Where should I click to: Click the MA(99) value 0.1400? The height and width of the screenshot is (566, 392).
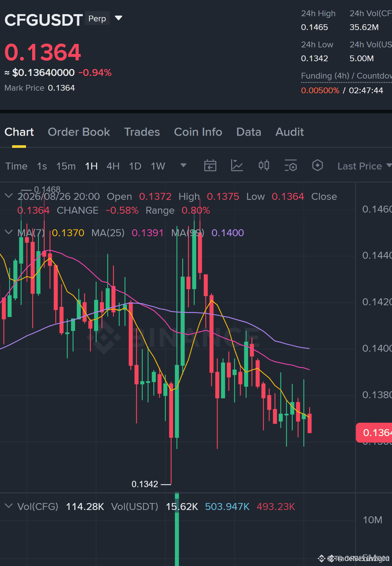[228, 233]
